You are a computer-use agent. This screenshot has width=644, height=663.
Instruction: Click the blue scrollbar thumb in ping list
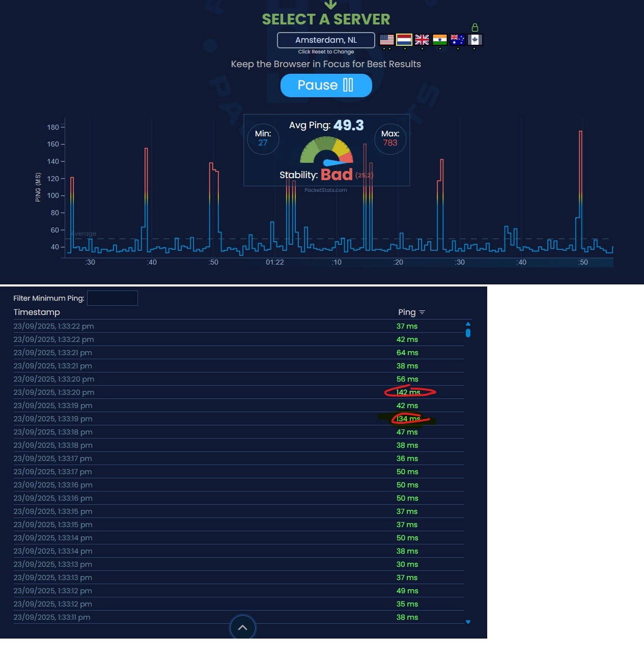click(x=468, y=333)
